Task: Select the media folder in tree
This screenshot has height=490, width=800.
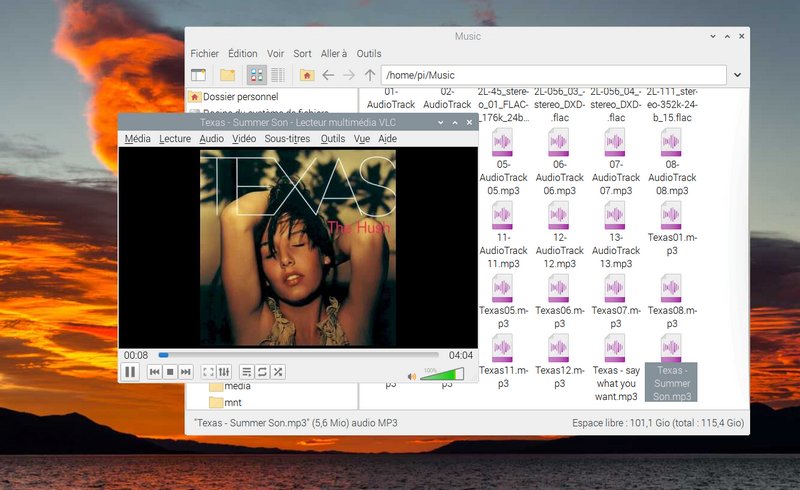Action: click(x=231, y=386)
